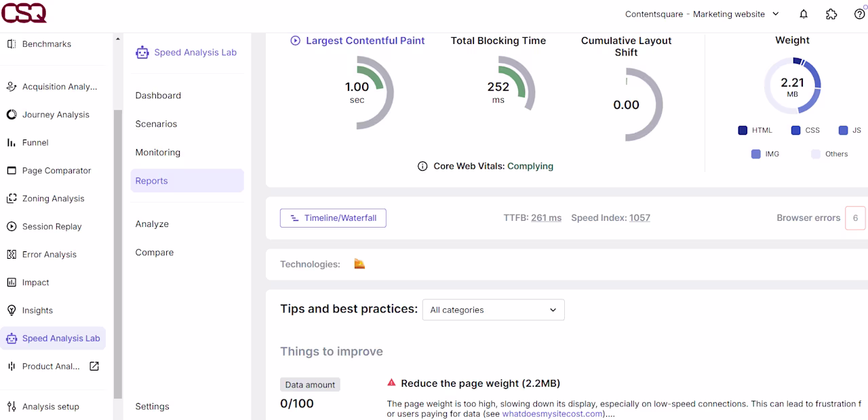Viewport: 868px width, 420px height.
Task: Click the CSQ logo
Action: (24, 12)
